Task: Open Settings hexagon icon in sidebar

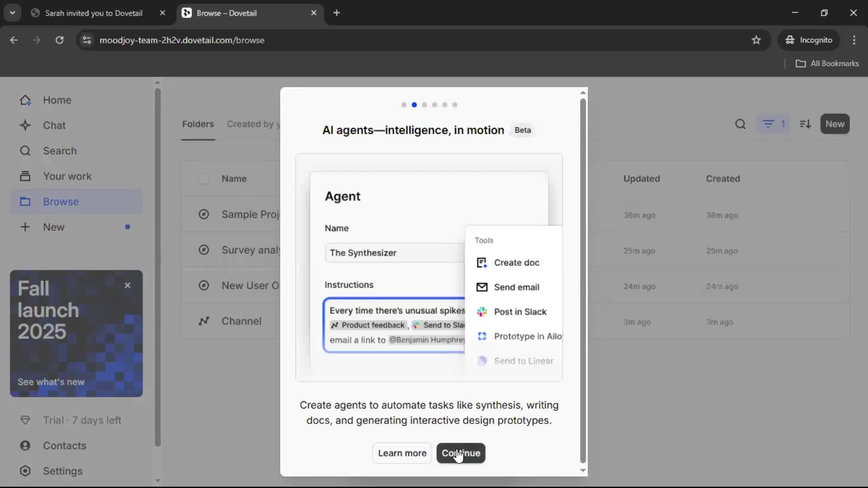Action: [x=25, y=471]
